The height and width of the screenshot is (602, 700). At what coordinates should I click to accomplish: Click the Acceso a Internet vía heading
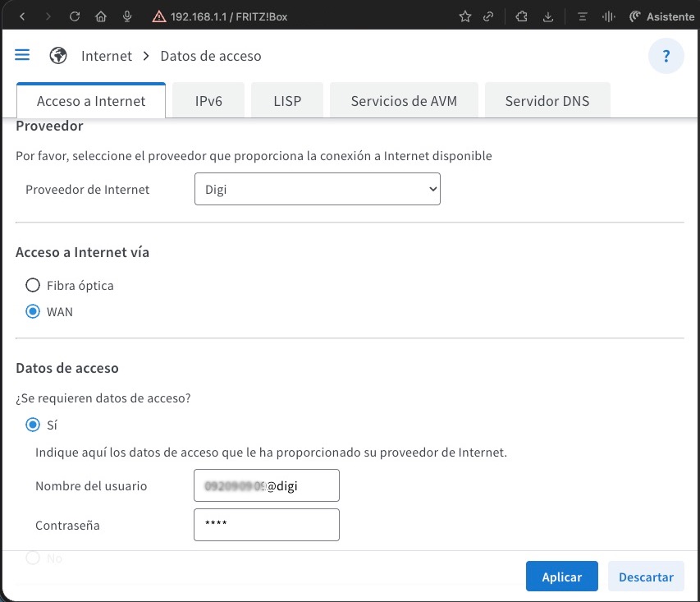coord(83,252)
